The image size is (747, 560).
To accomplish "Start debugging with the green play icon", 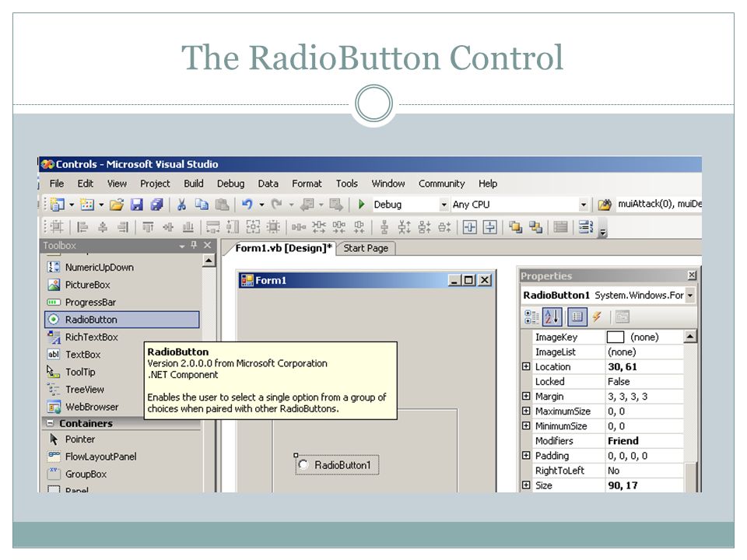I will point(361,205).
